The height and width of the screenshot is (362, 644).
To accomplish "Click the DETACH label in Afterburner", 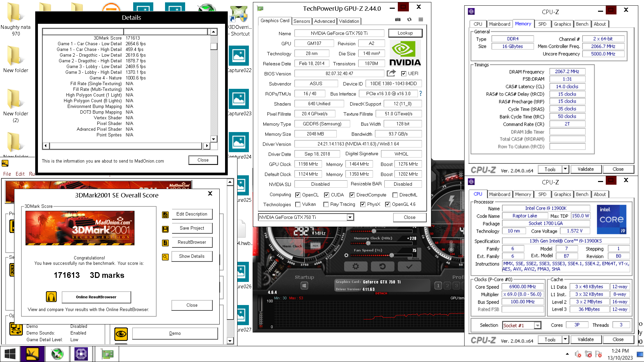I will (x=381, y=293).
